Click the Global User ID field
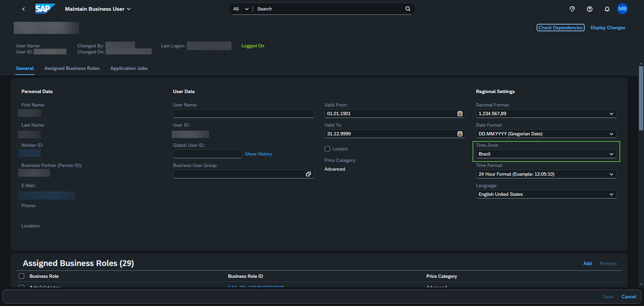This screenshot has height=306, width=644. click(207, 154)
